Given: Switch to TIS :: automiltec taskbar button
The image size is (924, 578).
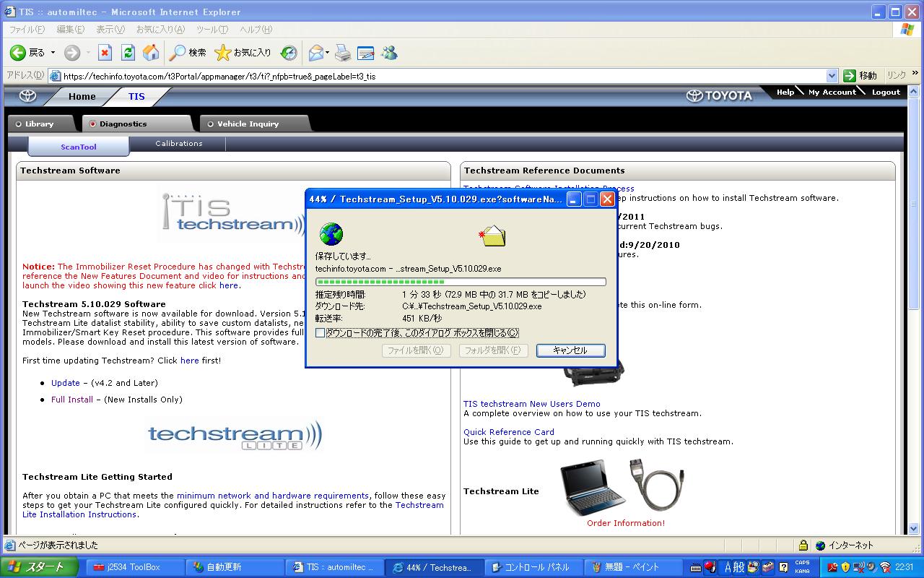Looking at the screenshot, I should click(x=334, y=567).
